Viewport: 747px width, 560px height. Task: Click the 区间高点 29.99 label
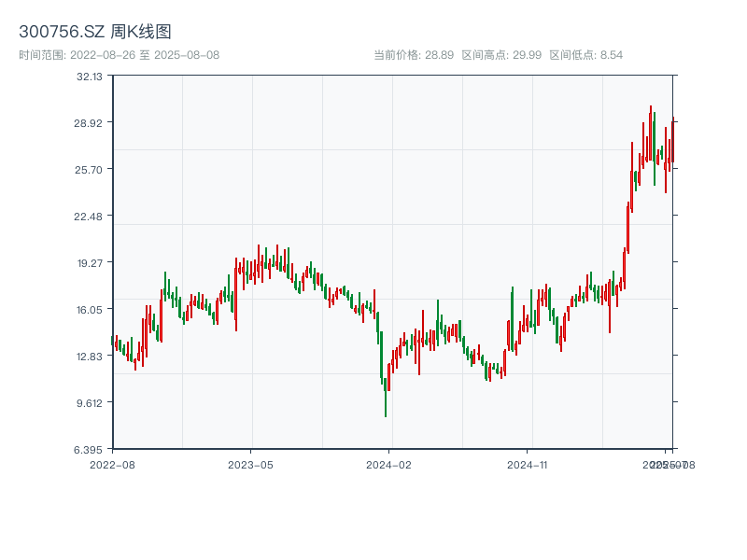coord(501,55)
